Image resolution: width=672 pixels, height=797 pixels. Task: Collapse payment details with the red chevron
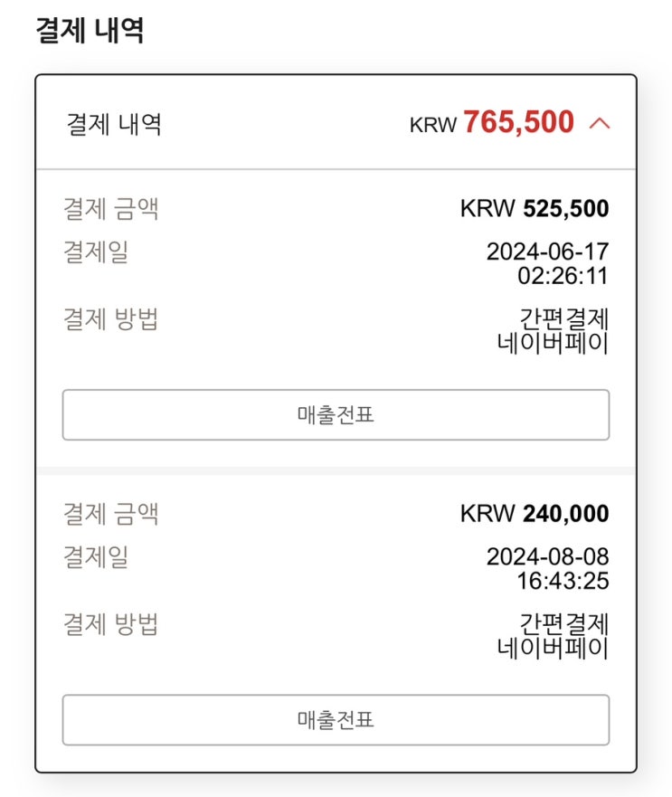(x=600, y=124)
